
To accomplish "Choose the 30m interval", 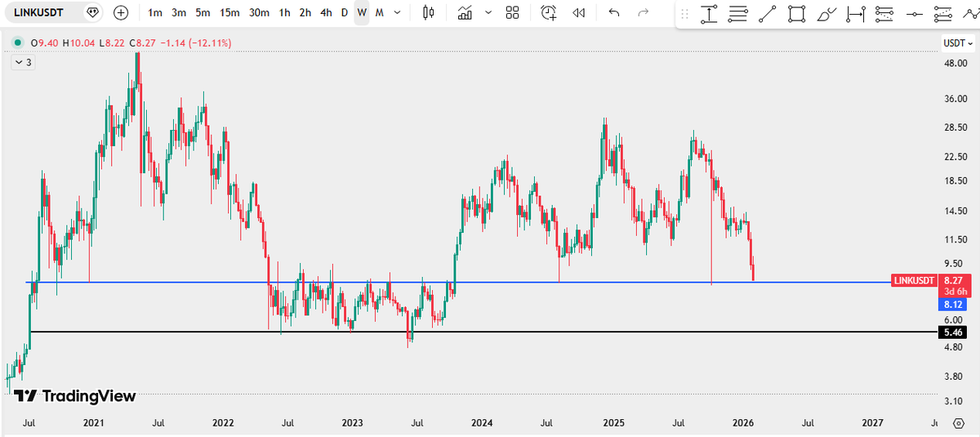I will click(x=259, y=12).
